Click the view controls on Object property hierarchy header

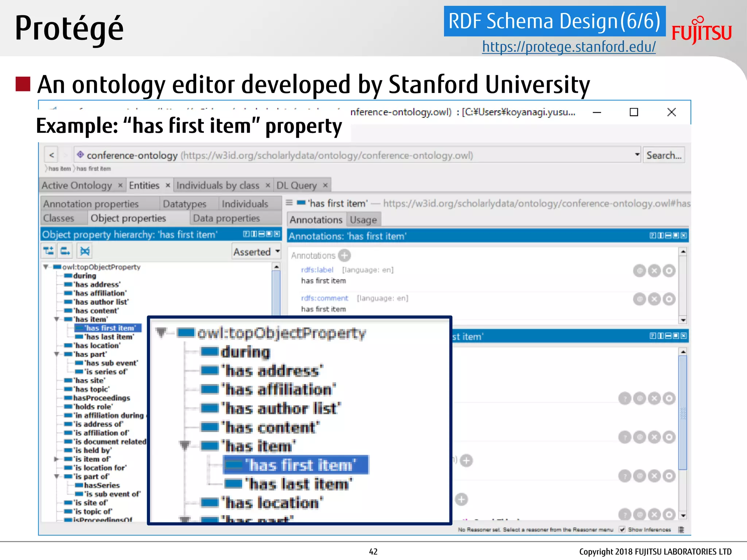(262, 234)
